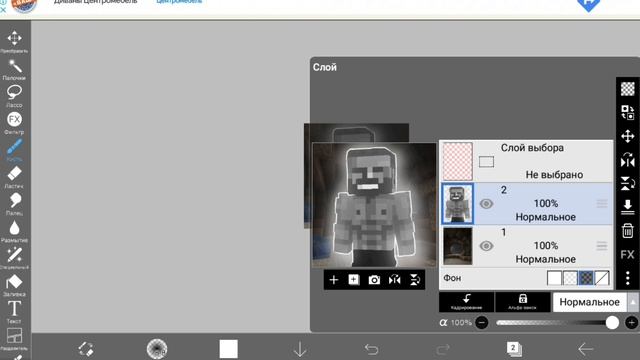
Task: Expand blend mode list arrow
Action: [632, 302]
